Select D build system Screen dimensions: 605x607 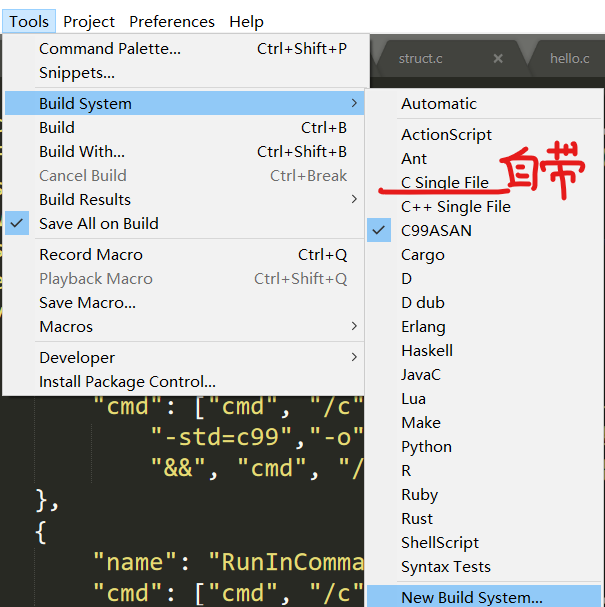(x=484, y=279)
